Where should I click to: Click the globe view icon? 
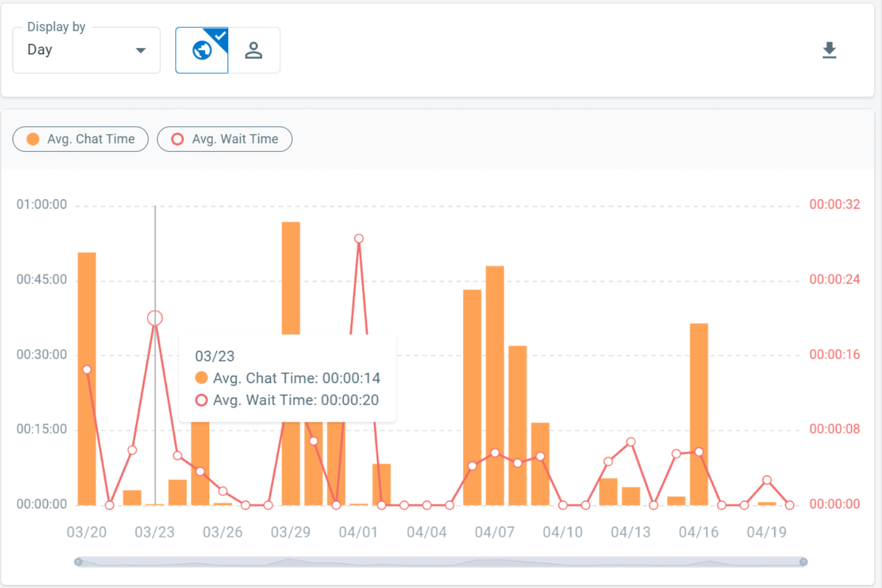click(201, 50)
